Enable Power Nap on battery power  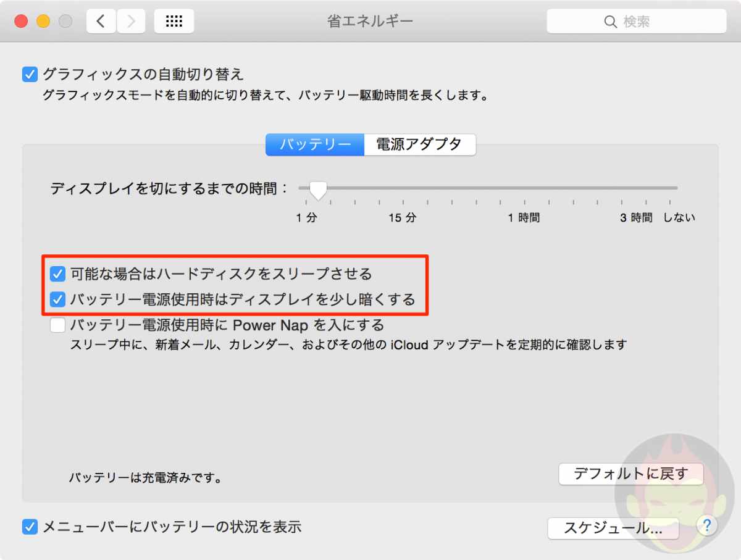click(x=57, y=325)
